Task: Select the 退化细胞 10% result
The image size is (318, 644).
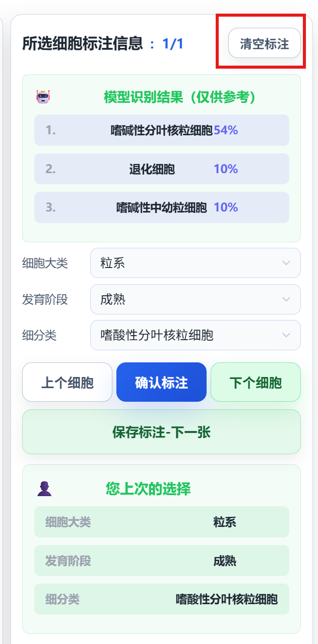Action: [x=161, y=169]
